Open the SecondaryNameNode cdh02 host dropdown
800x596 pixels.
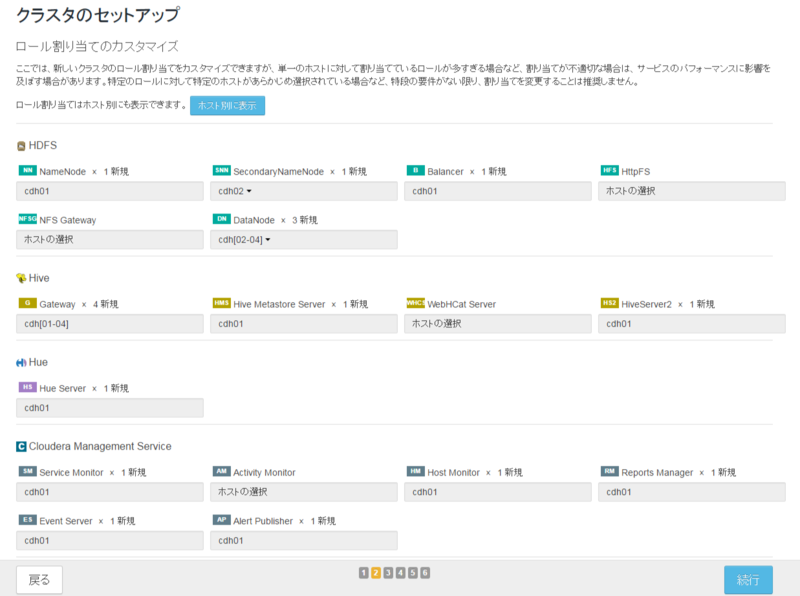coord(304,191)
